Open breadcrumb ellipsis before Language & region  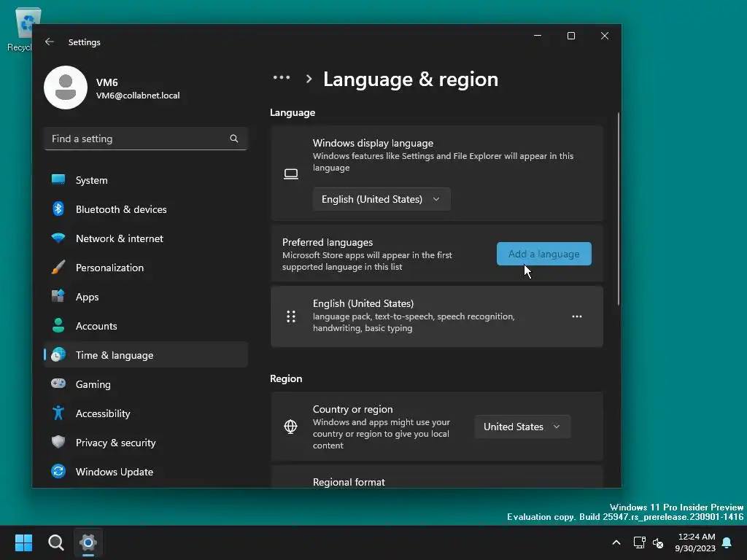(x=282, y=77)
